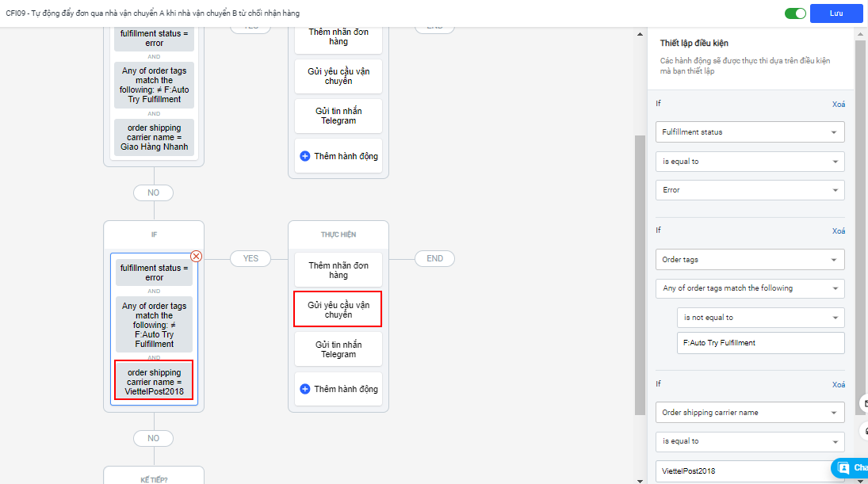This screenshot has height=484, width=868.
Task: Click dropdown arrow on Error field
Action: (834, 190)
